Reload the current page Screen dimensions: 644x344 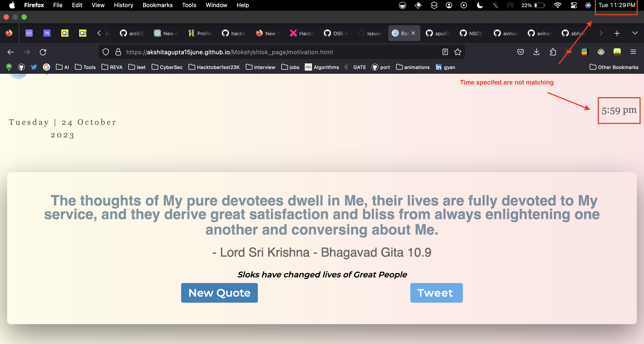43,52
